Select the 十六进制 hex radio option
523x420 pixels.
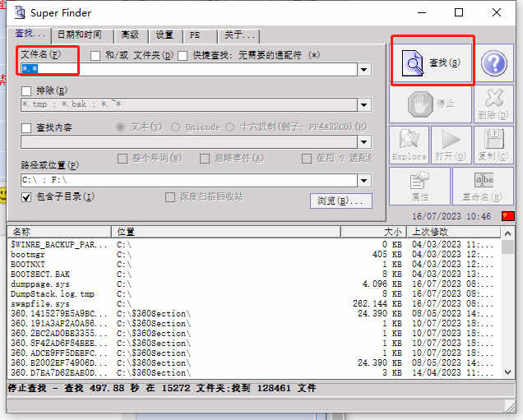point(229,127)
